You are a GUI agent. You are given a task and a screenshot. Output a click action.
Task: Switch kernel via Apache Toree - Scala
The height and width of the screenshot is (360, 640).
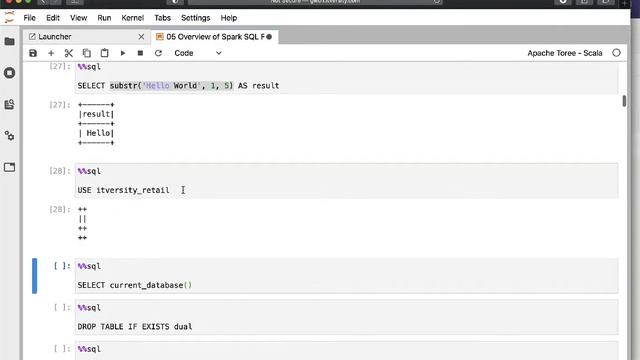coord(564,53)
